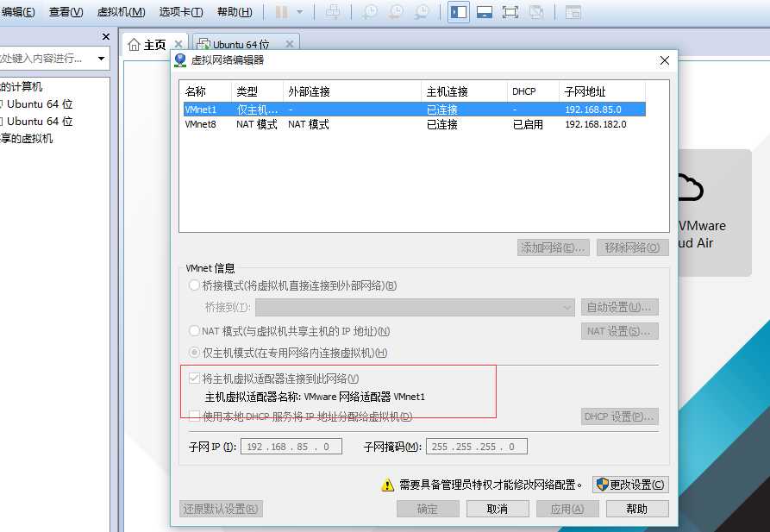770x532 pixels.
Task: Sort by the DHCP column header
Action: [533, 91]
